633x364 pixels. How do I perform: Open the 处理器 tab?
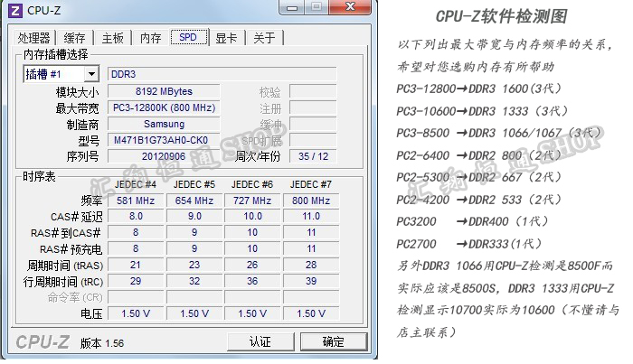tap(33, 38)
